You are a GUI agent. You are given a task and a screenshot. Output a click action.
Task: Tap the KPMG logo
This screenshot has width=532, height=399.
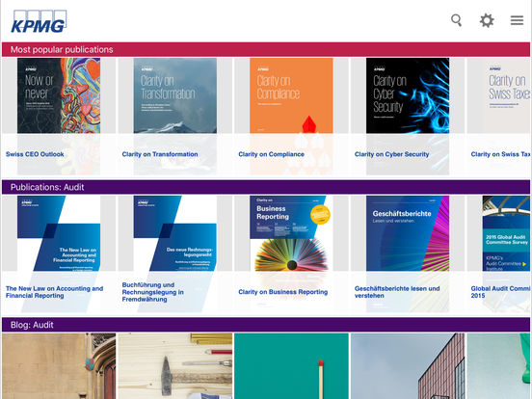(x=39, y=21)
